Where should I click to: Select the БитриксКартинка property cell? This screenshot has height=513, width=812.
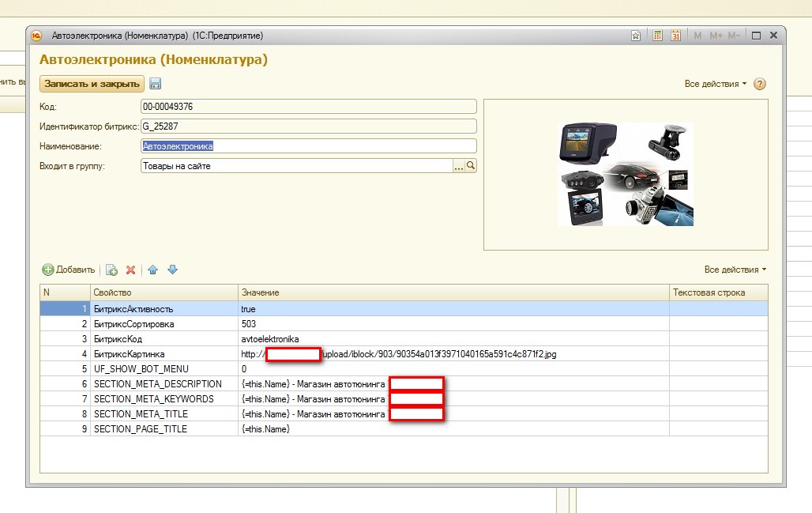(x=164, y=354)
